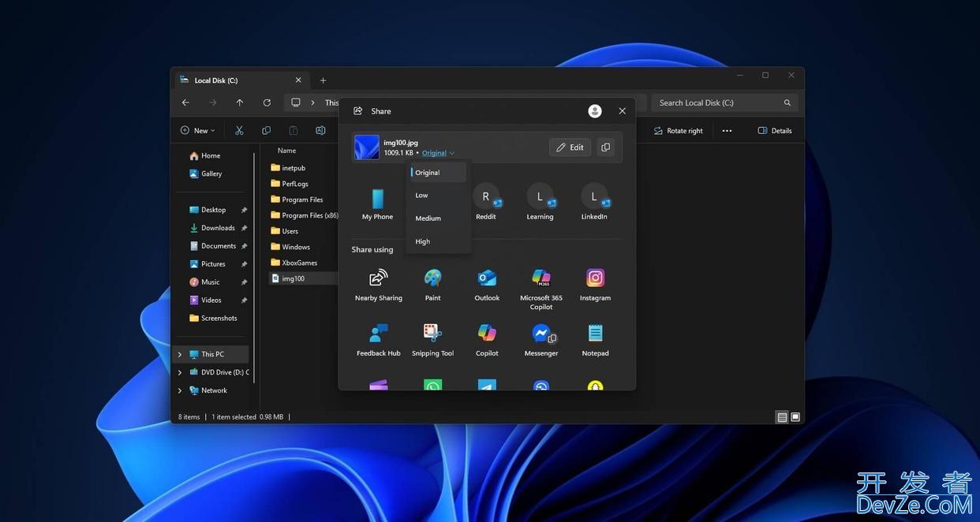
Task: Add a new Explorer tab
Action: 323,80
